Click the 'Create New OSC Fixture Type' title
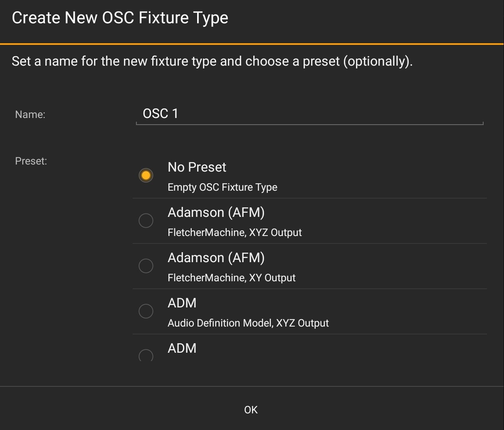This screenshot has height=430, width=504. [120, 18]
